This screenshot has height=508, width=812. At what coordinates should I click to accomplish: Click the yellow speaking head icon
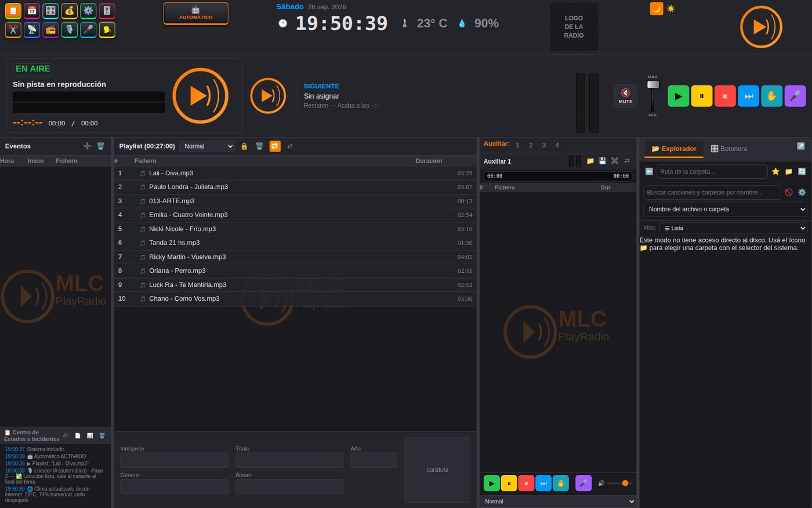pyautogui.click(x=107, y=30)
